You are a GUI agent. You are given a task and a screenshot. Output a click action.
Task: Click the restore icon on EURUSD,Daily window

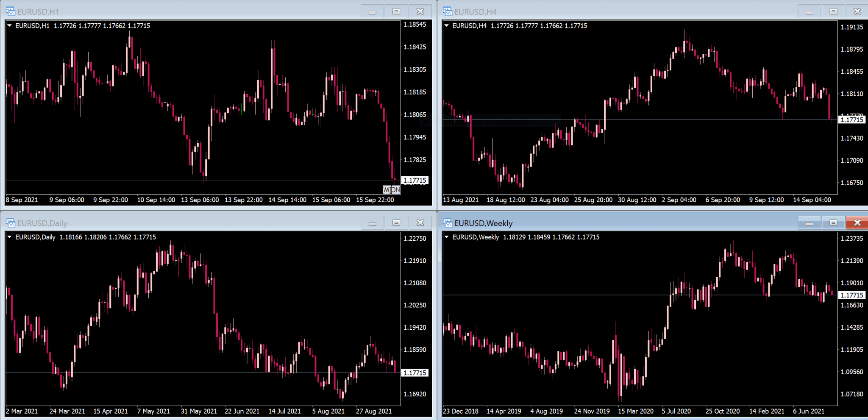[396, 222]
